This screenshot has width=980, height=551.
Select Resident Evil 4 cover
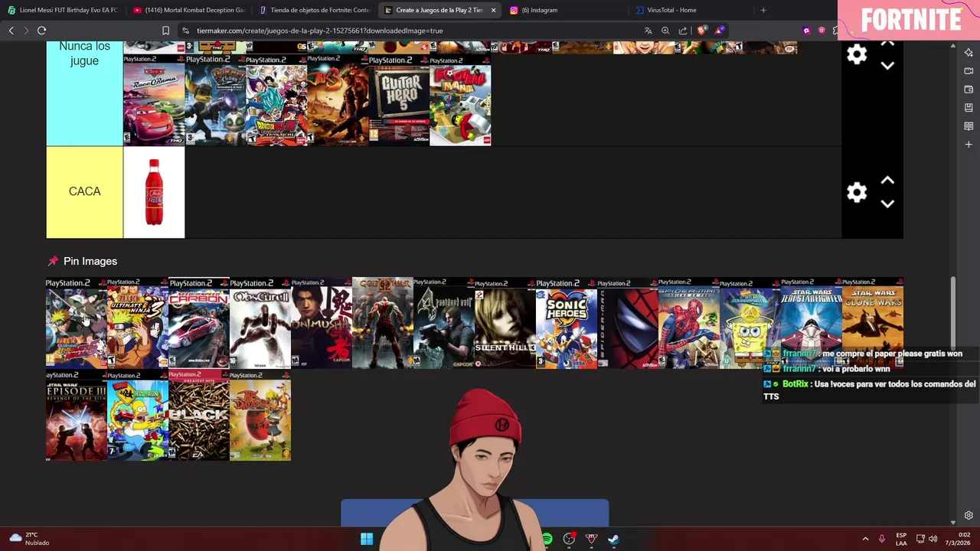pyautogui.click(x=444, y=323)
